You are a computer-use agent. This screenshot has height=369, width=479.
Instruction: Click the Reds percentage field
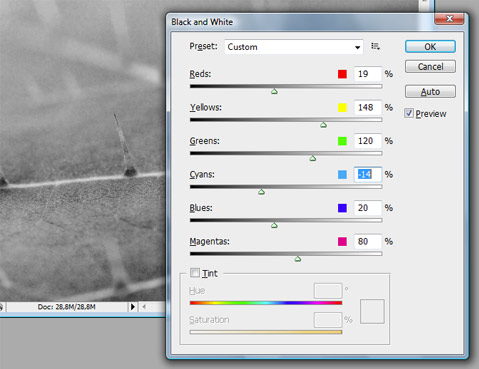[x=368, y=74]
